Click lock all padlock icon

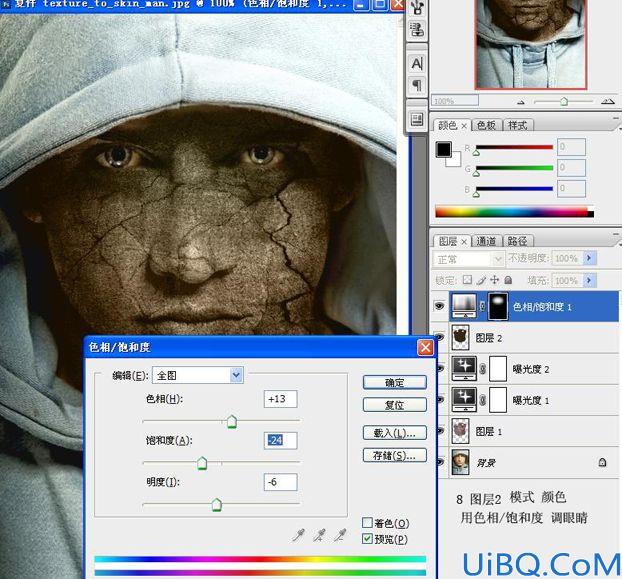(x=508, y=280)
